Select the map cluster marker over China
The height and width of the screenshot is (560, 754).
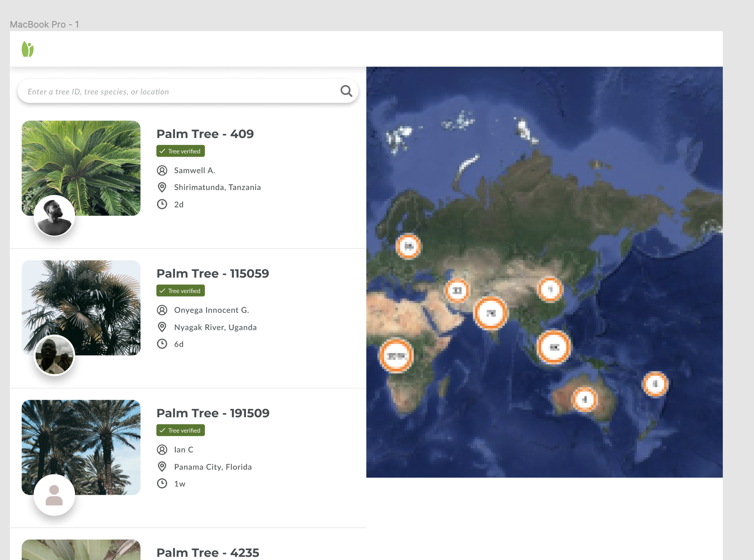(x=550, y=290)
